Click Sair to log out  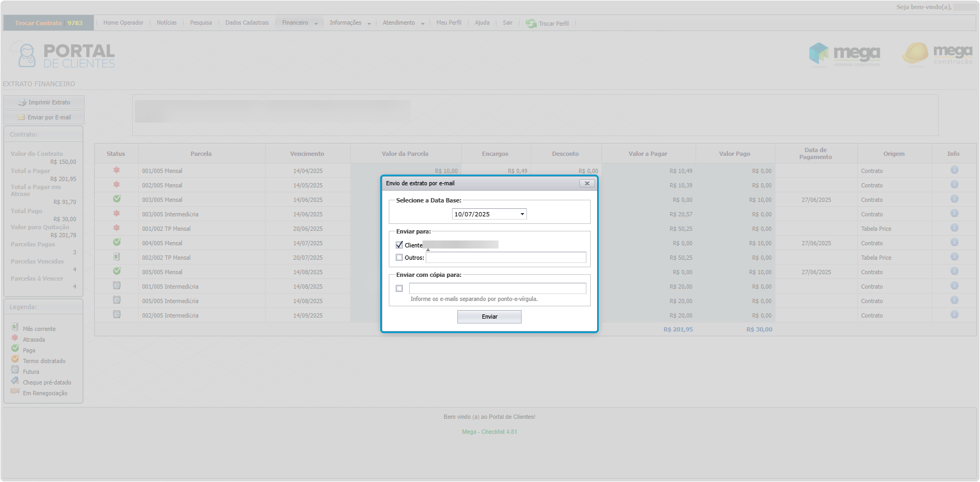pyautogui.click(x=508, y=22)
